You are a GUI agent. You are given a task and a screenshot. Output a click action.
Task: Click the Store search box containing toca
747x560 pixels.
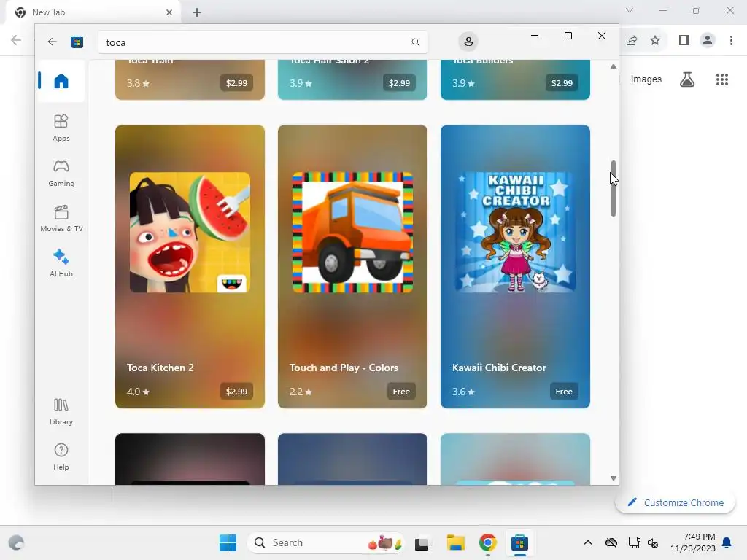click(x=263, y=42)
